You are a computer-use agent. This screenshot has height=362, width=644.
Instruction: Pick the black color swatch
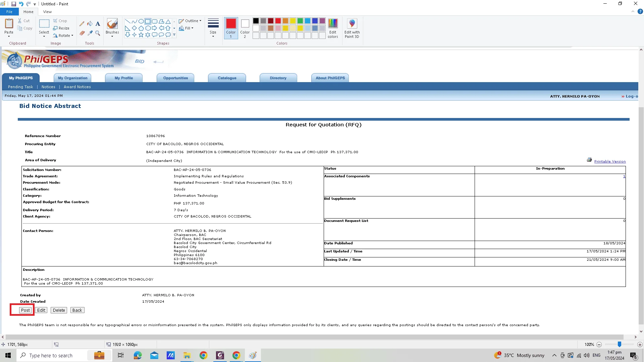coord(256,21)
